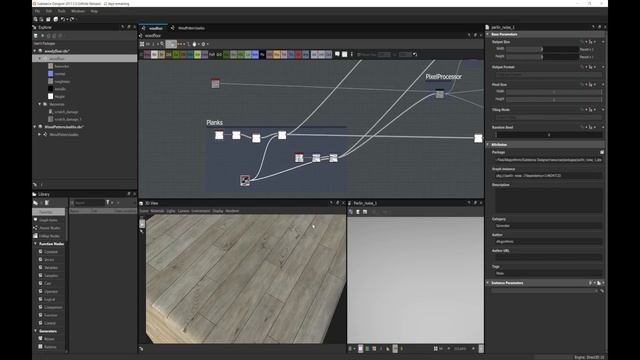Viewport: 640px width, 360px height.
Task: Open the Windows menu
Action: (78, 11)
